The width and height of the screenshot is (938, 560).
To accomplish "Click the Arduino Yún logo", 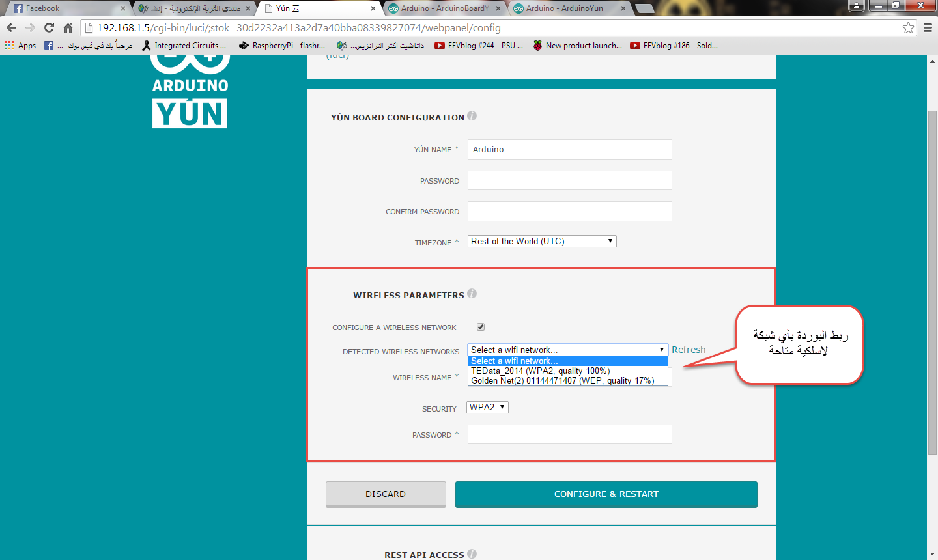I will [x=190, y=92].
